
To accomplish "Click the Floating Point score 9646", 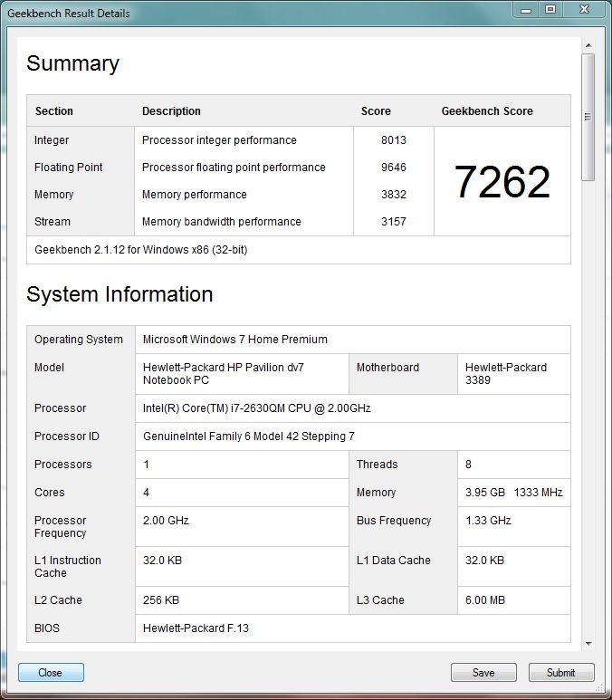I will pos(394,168).
